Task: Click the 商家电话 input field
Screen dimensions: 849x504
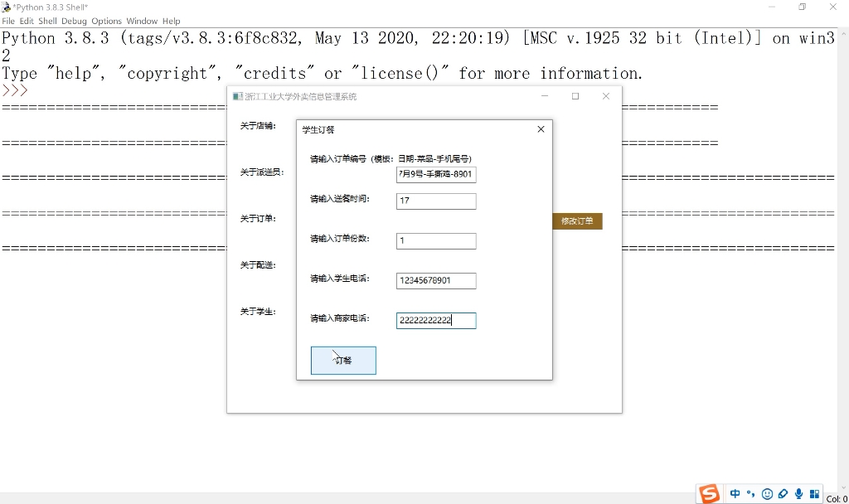Action: click(435, 320)
